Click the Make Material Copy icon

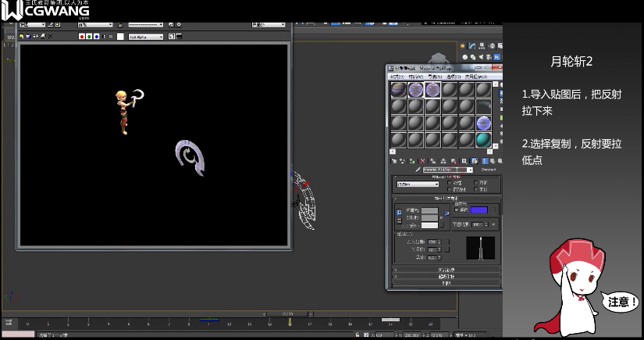pyautogui.click(x=433, y=161)
